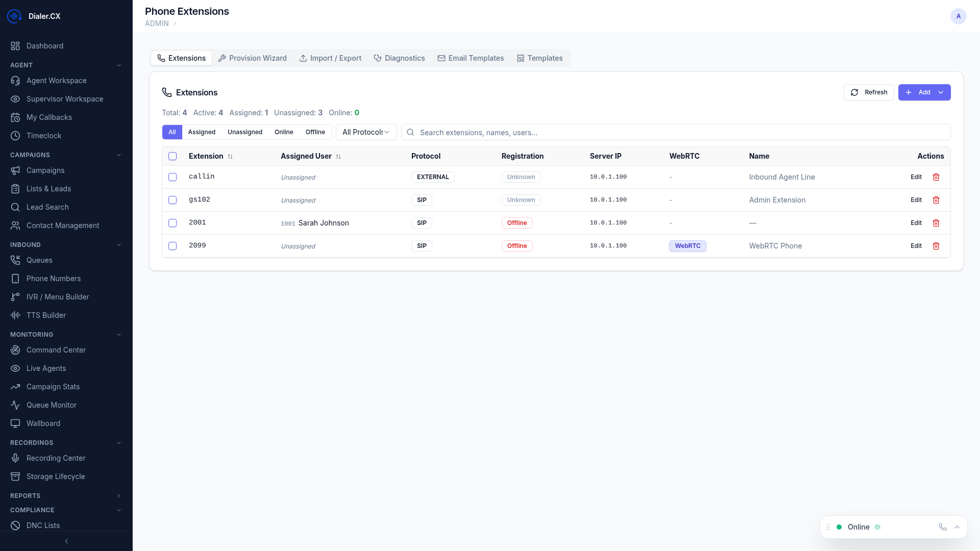This screenshot has width=980, height=551.
Task: Open the Diagnostics tab icon
Action: click(x=377, y=58)
